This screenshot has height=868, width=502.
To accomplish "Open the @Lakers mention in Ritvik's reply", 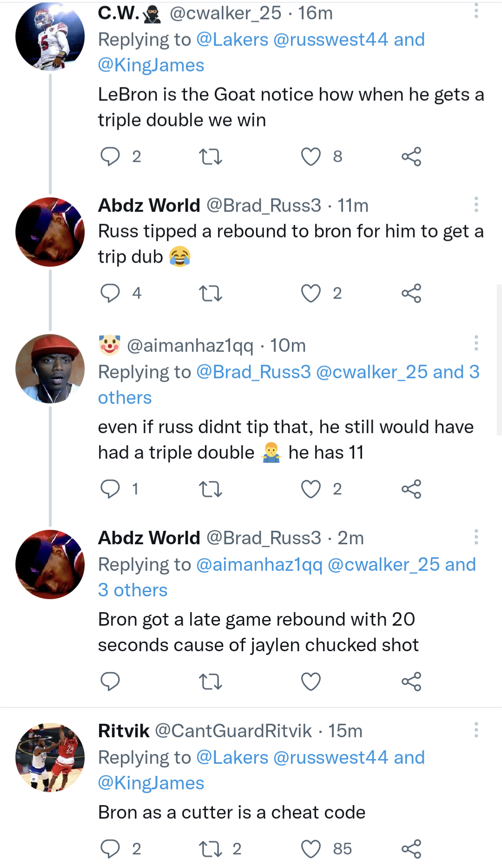I will [232, 757].
